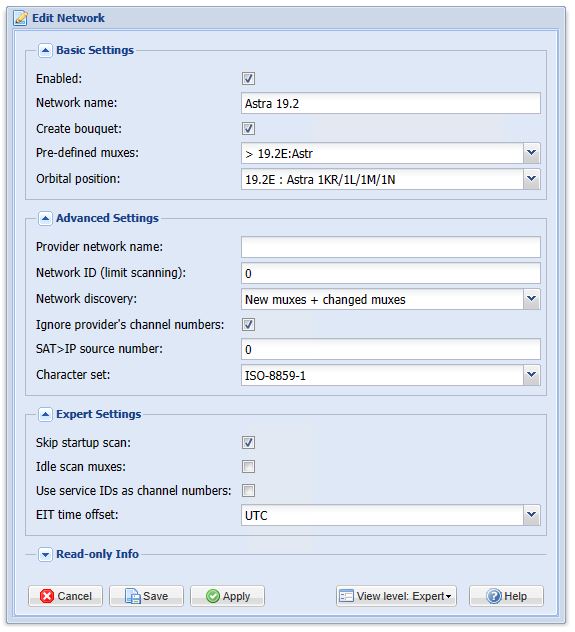Open the Orbital position dropdown arrow

tap(531, 179)
